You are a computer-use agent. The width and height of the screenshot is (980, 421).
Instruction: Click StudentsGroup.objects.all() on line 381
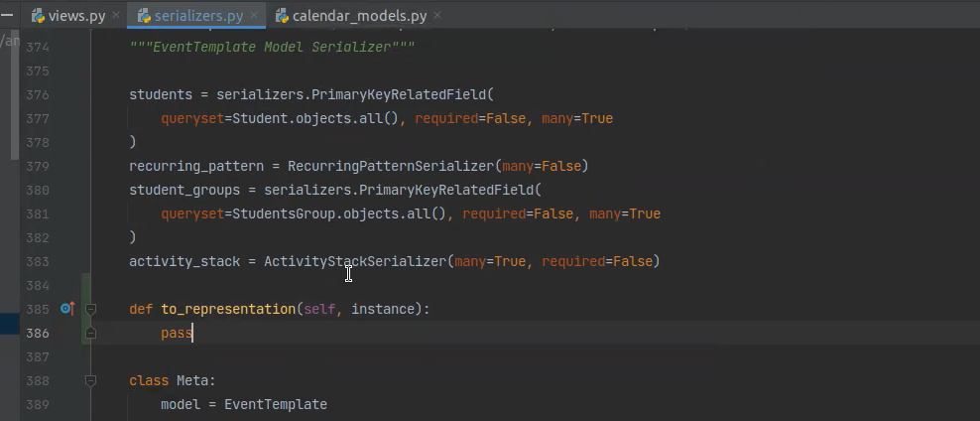pyautogui.click(x=339, y=213)
